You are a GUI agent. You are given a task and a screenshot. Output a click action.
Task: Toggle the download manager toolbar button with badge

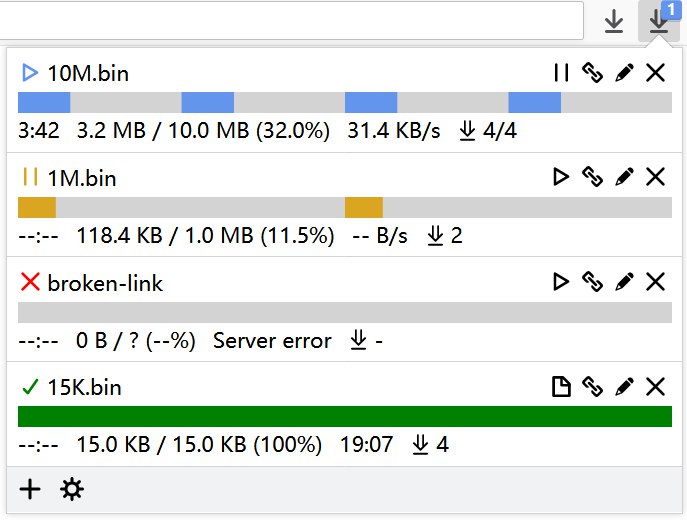click(658, 21)
